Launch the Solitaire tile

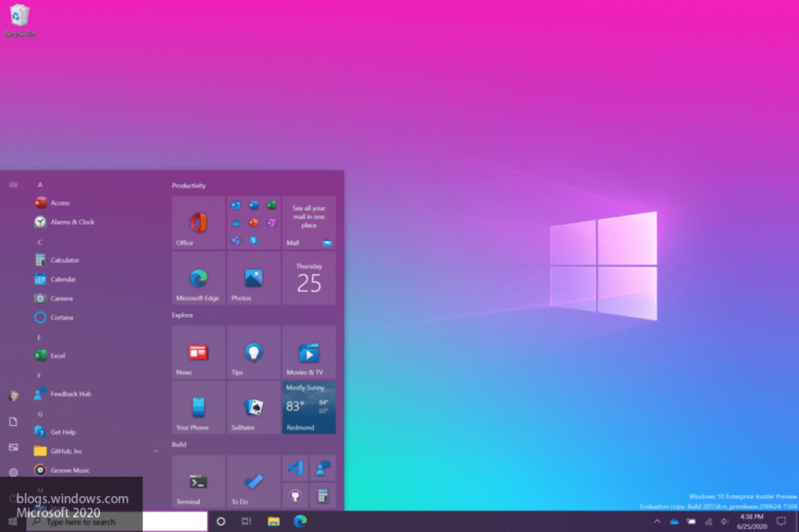(x=253, y=407)
